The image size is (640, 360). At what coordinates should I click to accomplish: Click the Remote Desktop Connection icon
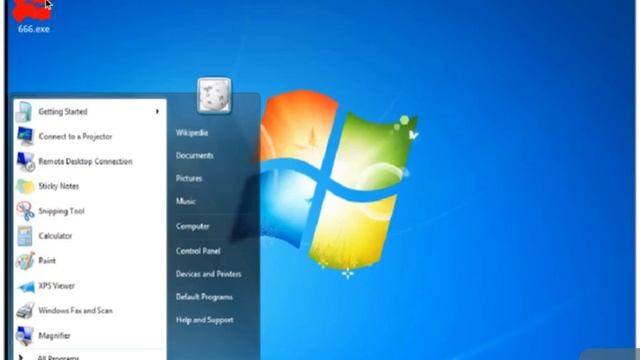pos(26,161)
